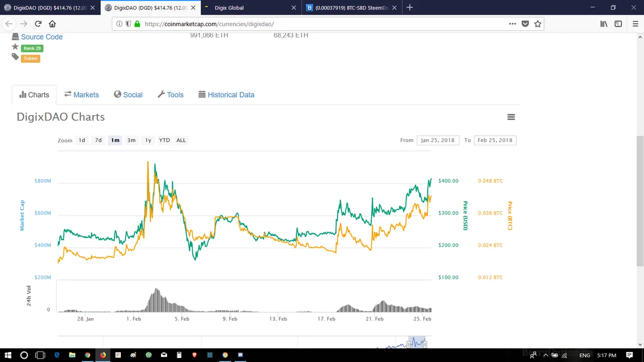Open the Firefox hamburger menu
The image size is (644, 362).
tap(635, 24)
